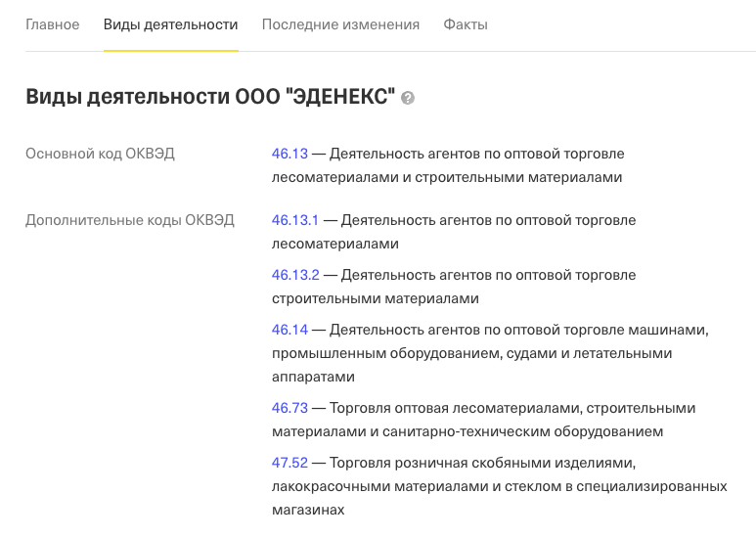Click the text 'строительными материалами' under 46.13.2
756x538 pixels.
(376, 299)
